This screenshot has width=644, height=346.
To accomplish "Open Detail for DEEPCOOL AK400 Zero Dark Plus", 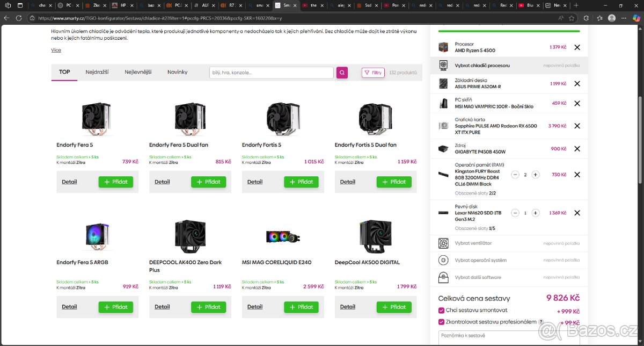I will coord(162,307).
